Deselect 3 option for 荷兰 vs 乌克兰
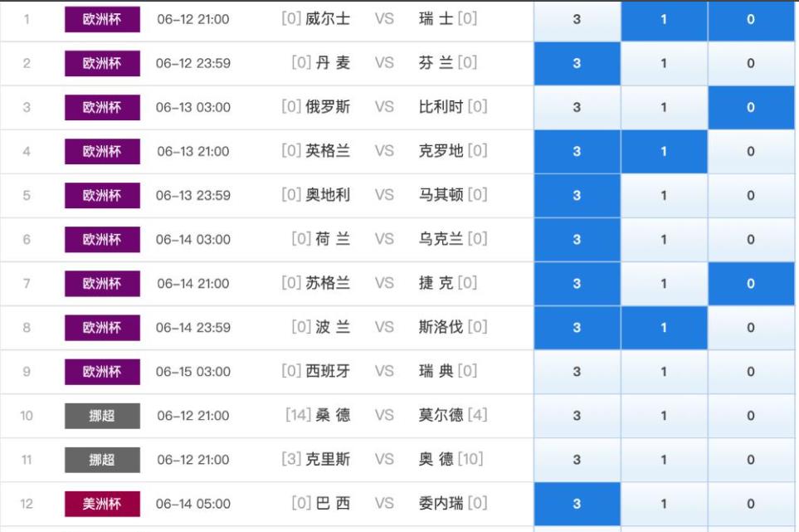799x532 pixels. point(577,240)
